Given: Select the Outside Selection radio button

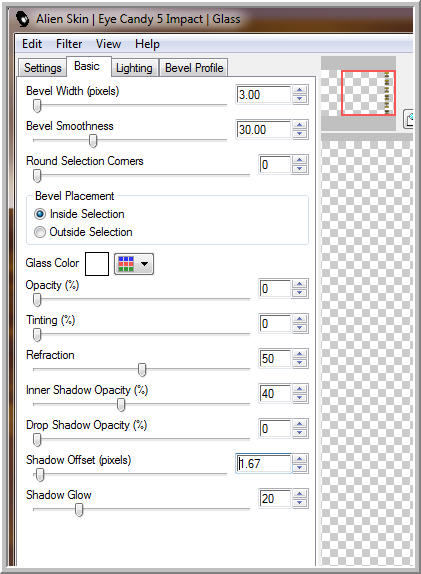Looking at the screenshot, I should [x=40, y=232].
